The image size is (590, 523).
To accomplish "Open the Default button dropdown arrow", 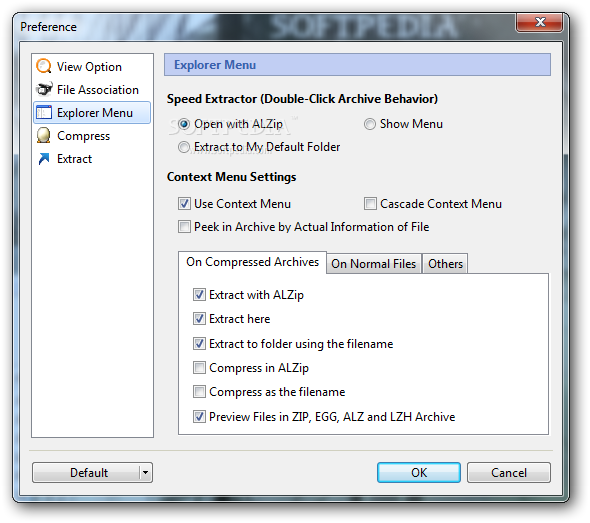I will pyautogui.click(x=146, y=473).
